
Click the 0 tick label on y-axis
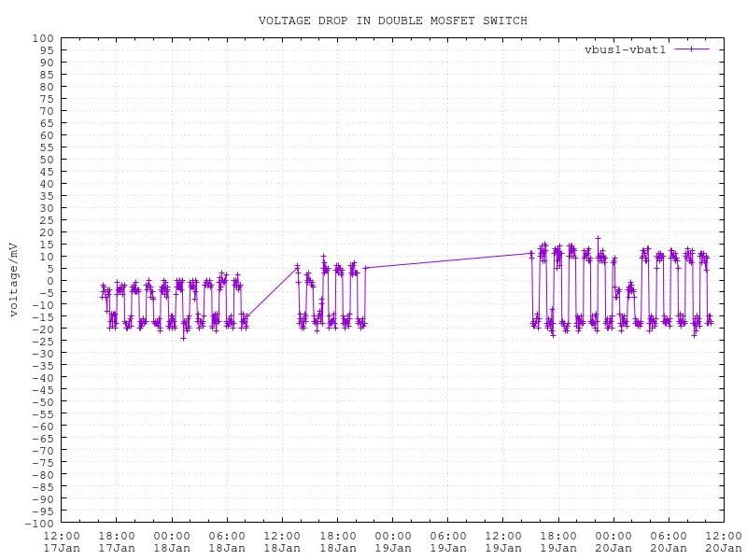(x=50, y=281)
